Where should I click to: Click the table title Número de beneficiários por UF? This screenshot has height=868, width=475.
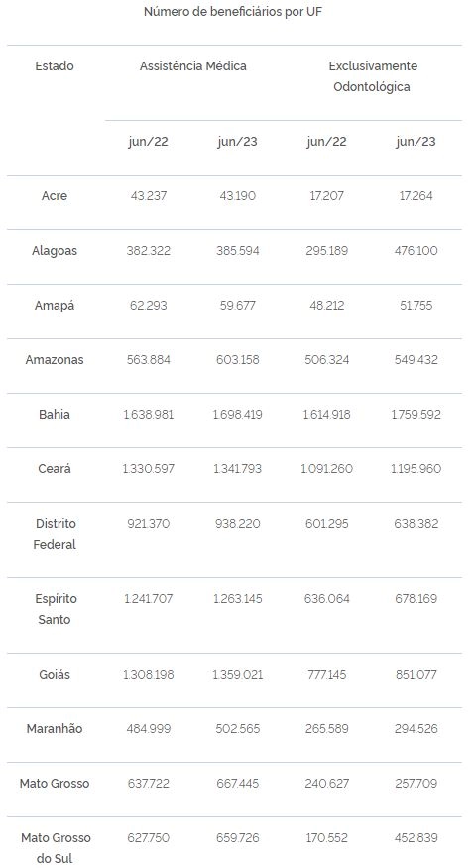coord(233,12)
